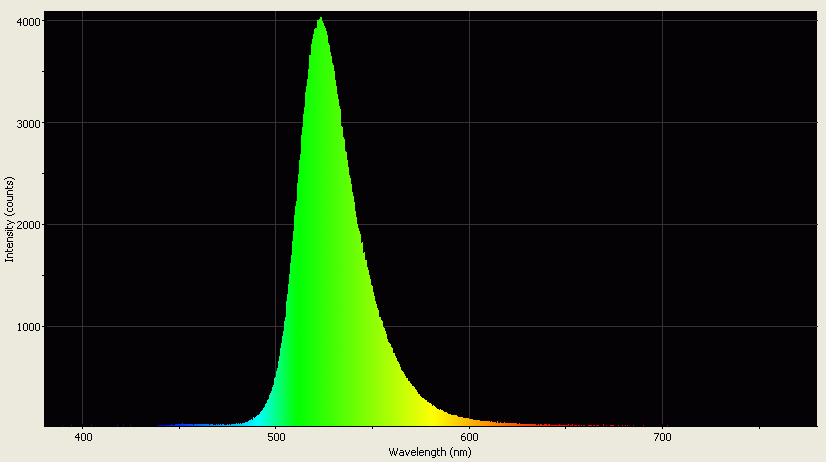Click the 4000 intensity axis label
This screenshot has height=462, width=826.
(29, 21)
